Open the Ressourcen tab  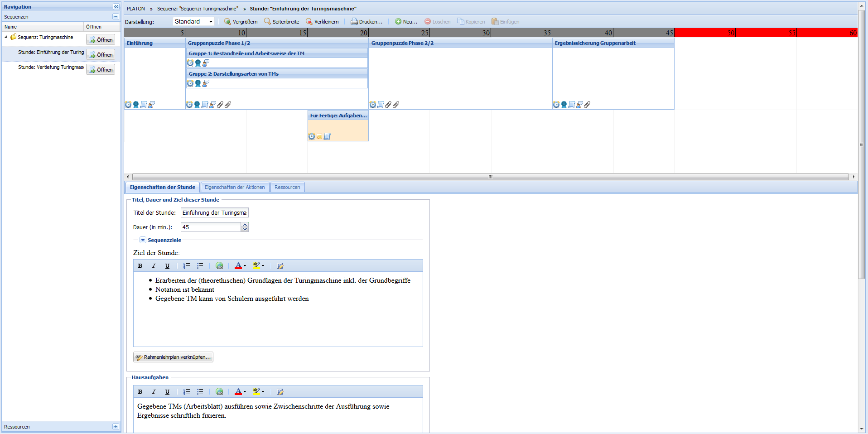(287, 187)
